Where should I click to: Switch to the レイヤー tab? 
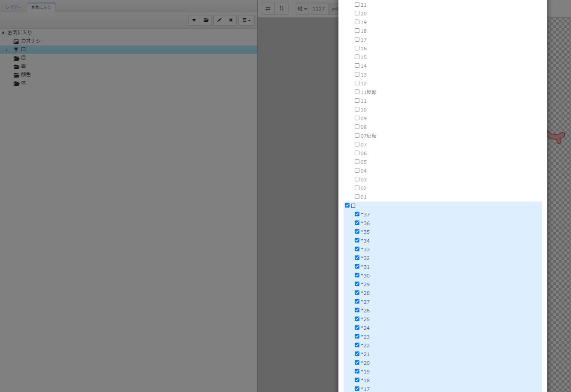(x=13, y=7)
